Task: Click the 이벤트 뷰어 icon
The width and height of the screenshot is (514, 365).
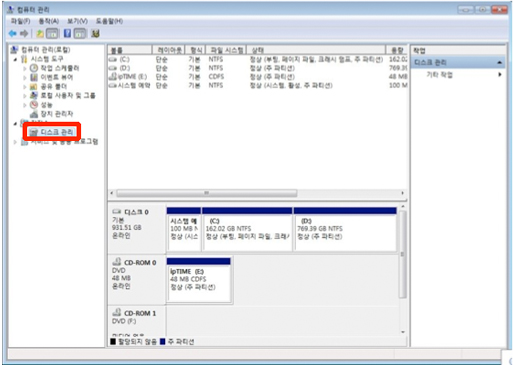Action: click(x=34, y=77)
